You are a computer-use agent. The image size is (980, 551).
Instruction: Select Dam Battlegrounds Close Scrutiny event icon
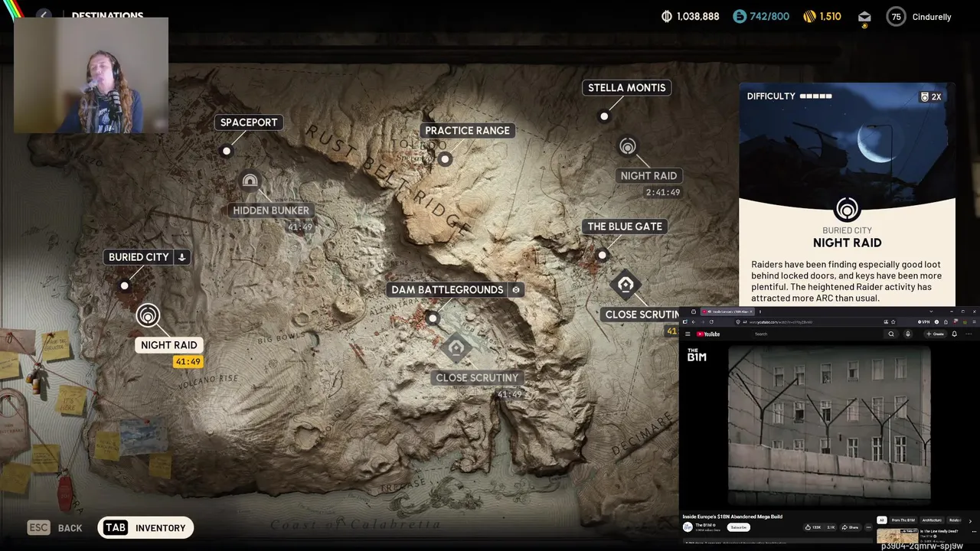point(456,348)
